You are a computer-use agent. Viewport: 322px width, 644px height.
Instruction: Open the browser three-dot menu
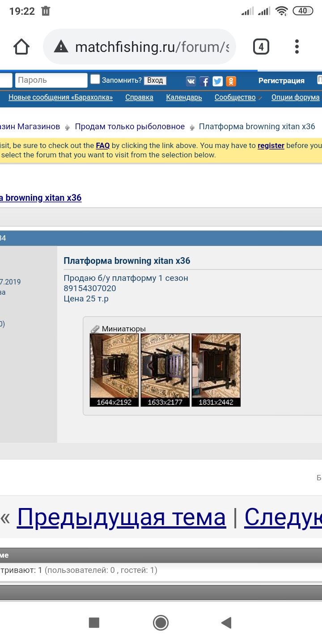pos(297,47)
